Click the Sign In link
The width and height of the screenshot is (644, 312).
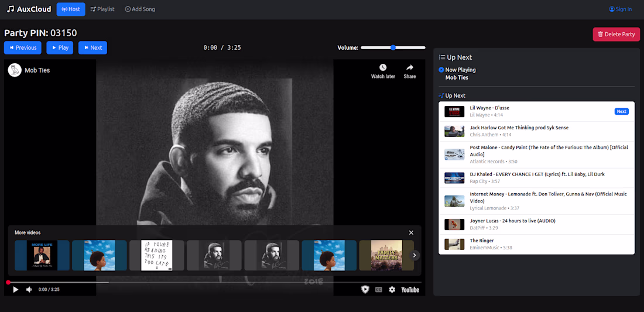tap(620, 9)
